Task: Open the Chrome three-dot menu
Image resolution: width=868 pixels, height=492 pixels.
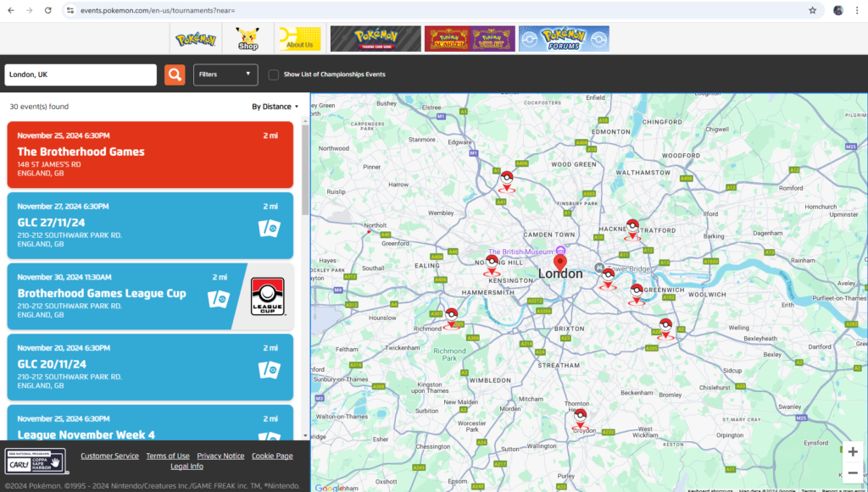Action: pos(857,10)
